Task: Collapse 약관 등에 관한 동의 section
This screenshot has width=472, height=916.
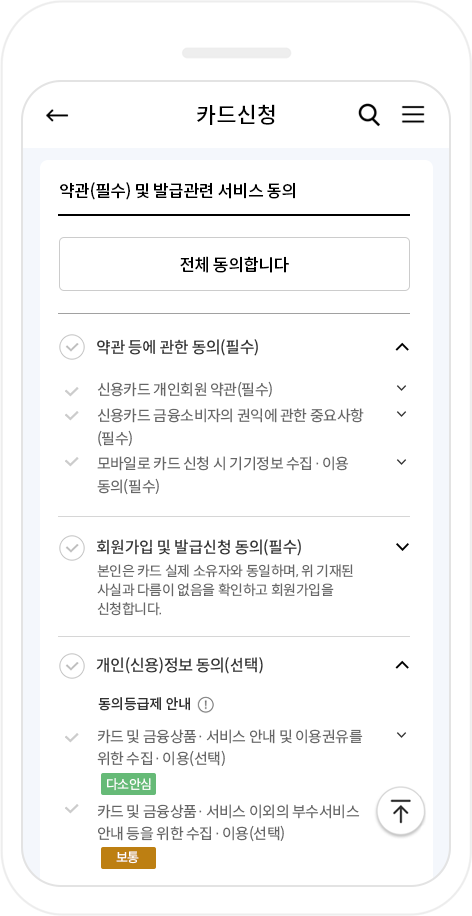Action: tap(402, 347)
